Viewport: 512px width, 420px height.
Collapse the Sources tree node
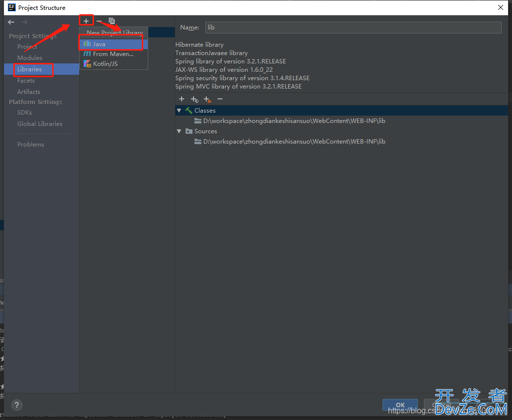179,131
